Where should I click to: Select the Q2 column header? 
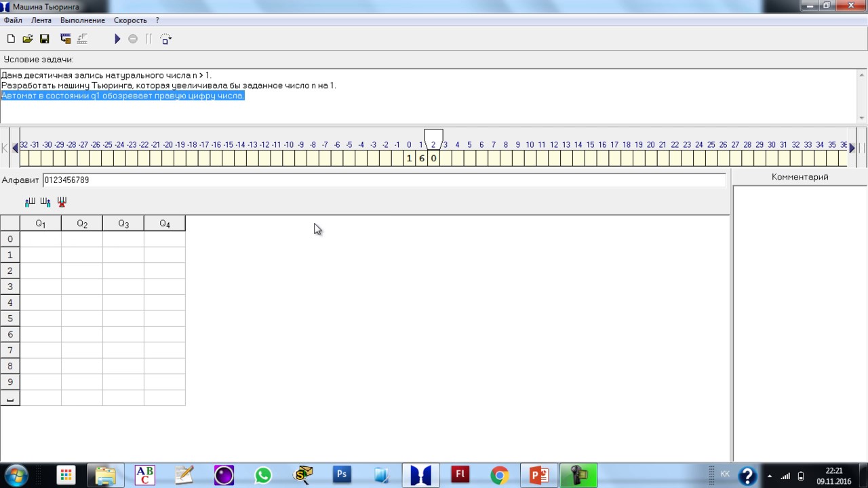coord(82,224)
